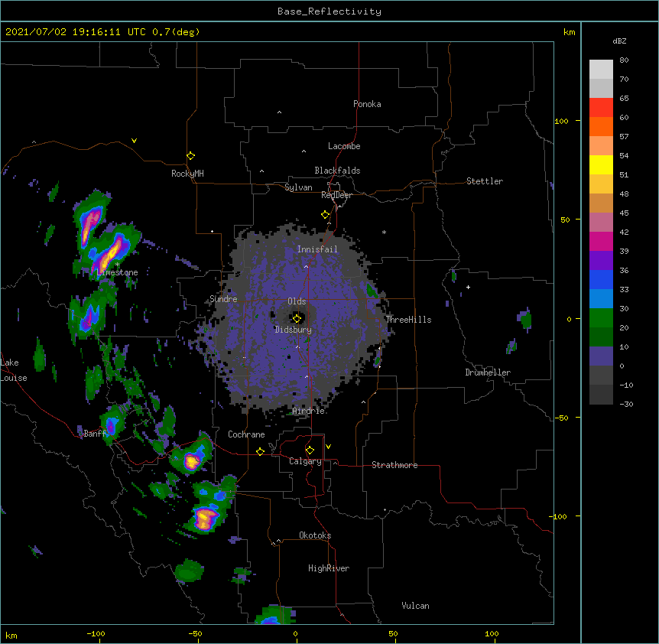Click the white plus marker north of Drumheller
Image resolution: width=659 pixels, height=644 pixels.
coord(468,287)
